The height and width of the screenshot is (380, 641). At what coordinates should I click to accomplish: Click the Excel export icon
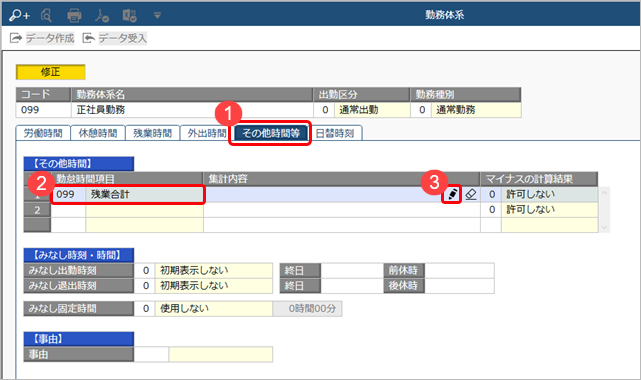point(129,16)
